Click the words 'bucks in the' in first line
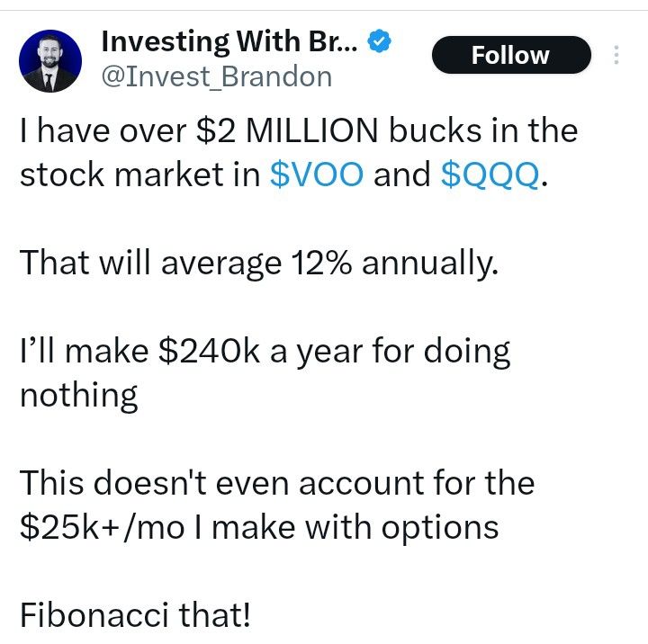The width and height of the screenshot is (648, 644). (x=483, y=131)
